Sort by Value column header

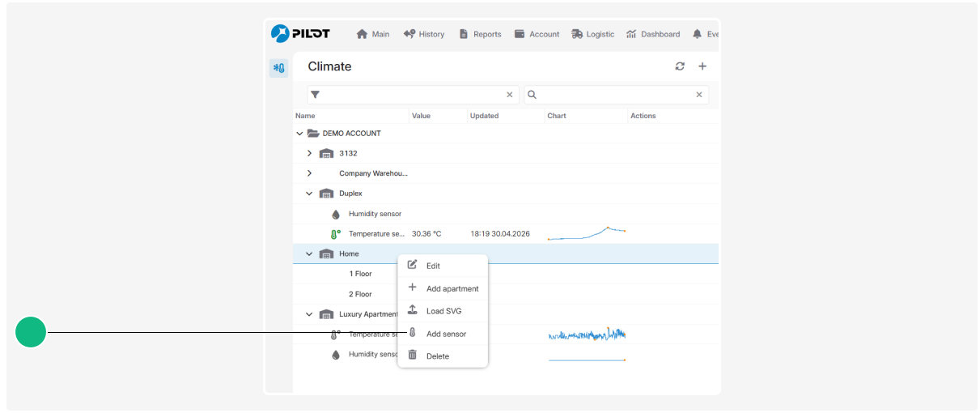pyautogui.click(x=421, y=116)
